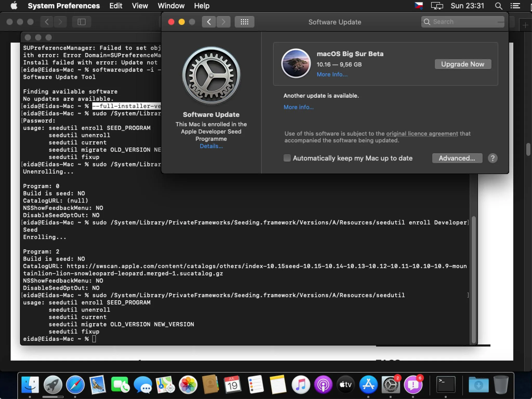Open Feedback Assistant in the Dock
Image resolution: width=532 pixels, height=399 pixels.
tap(413, 385)
